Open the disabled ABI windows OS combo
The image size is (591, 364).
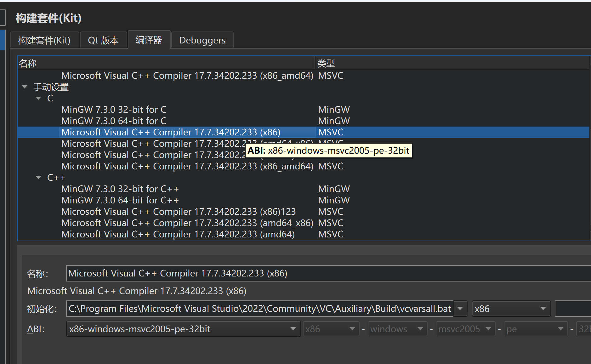tap(397, 329)
